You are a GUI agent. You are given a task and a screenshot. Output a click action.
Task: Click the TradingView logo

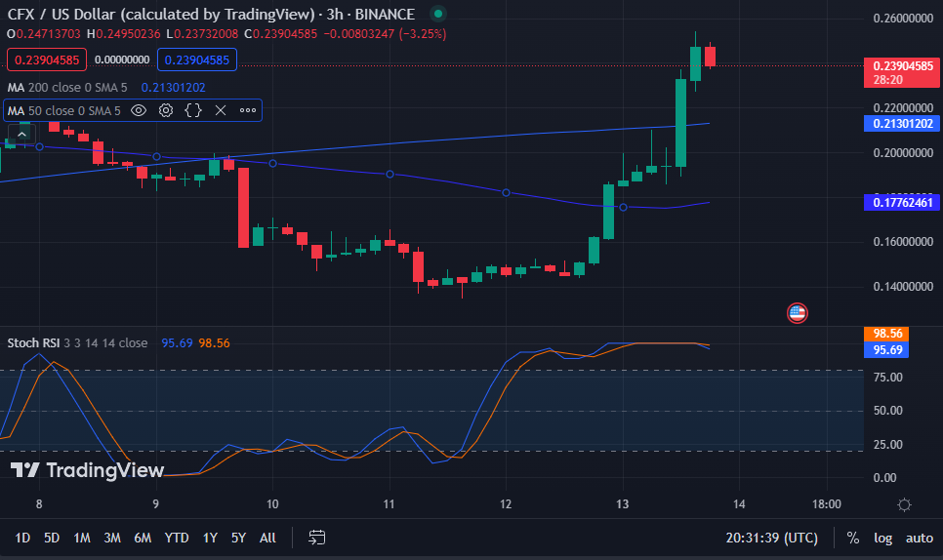tap(87, 470)
